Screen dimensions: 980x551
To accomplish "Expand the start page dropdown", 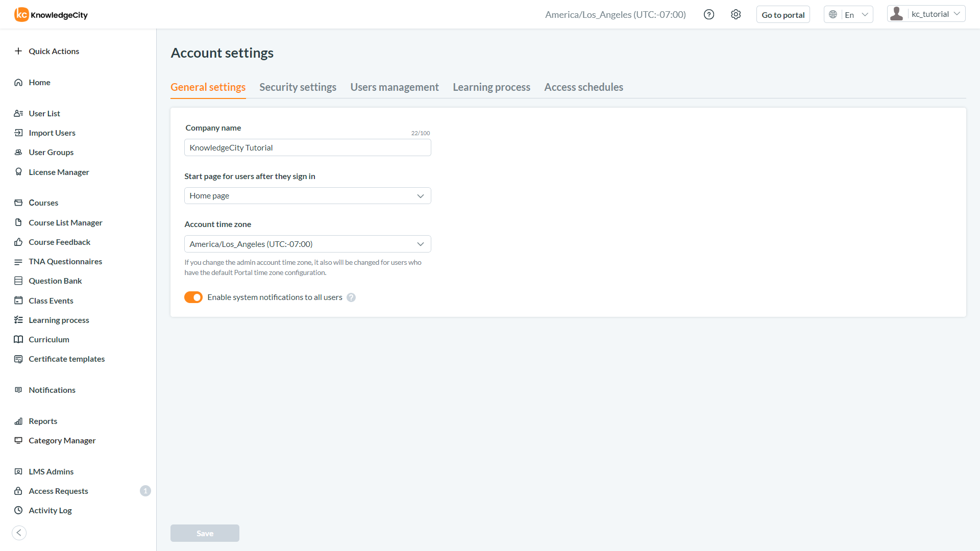I will click(307, 196).
